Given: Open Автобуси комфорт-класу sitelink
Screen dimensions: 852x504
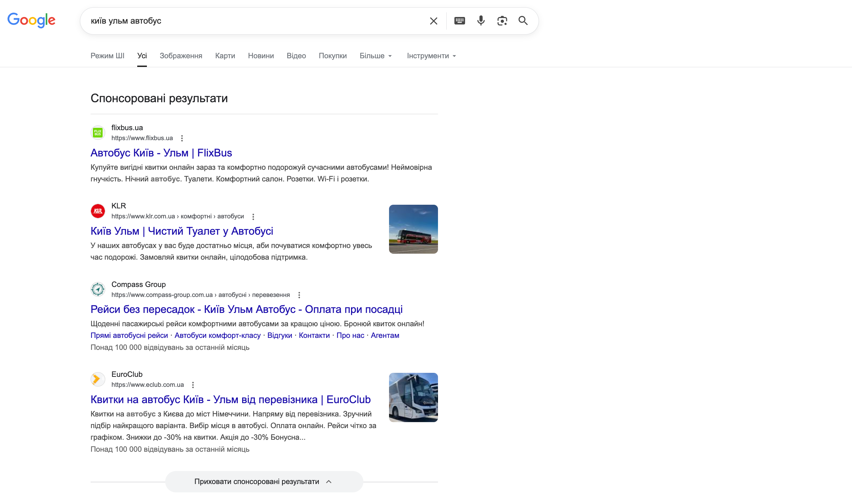Looking at the screenshot, I should pos(217,336).
